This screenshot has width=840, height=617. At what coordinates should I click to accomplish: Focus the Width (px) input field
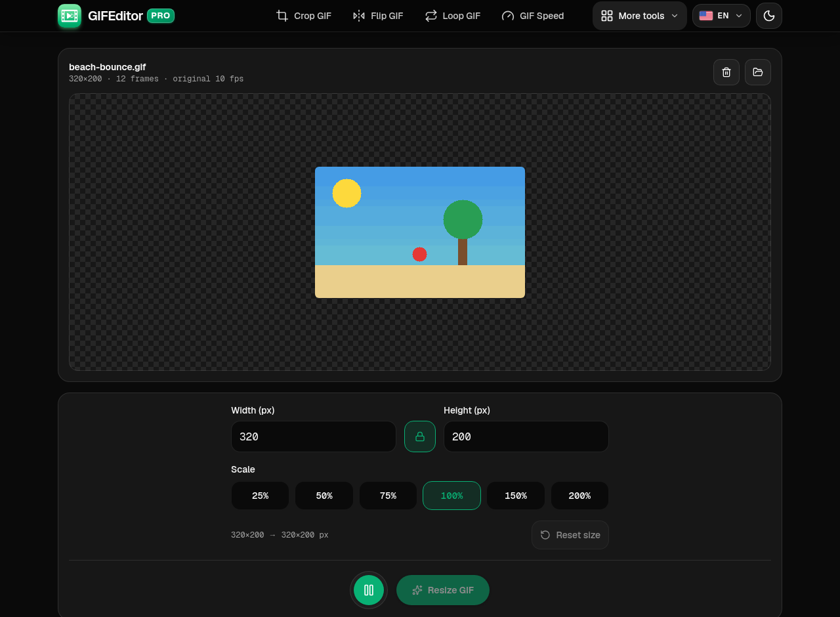[x=314, y=436]
